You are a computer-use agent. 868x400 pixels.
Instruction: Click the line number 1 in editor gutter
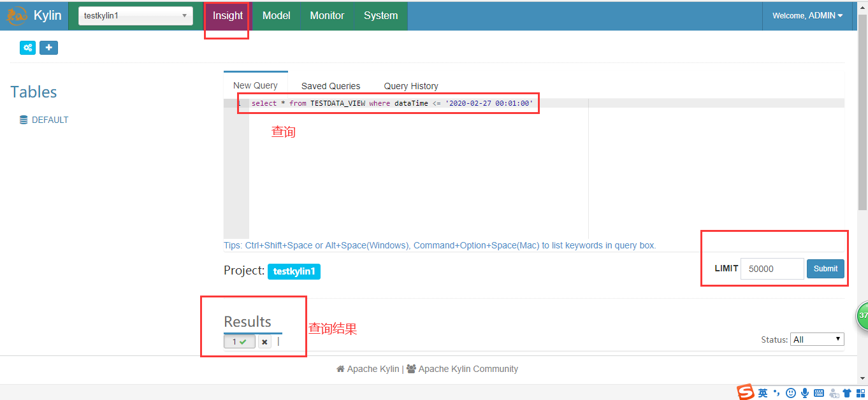click(239, 103)
